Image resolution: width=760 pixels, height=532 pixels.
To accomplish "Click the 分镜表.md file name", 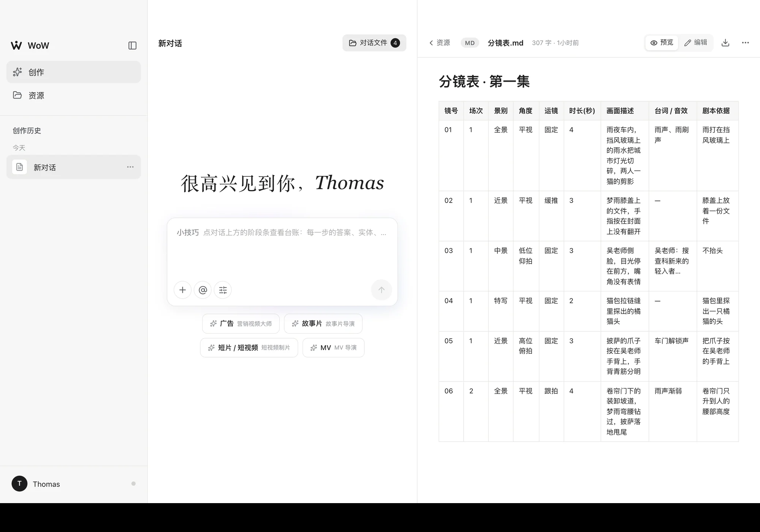I will coord(505,43).
